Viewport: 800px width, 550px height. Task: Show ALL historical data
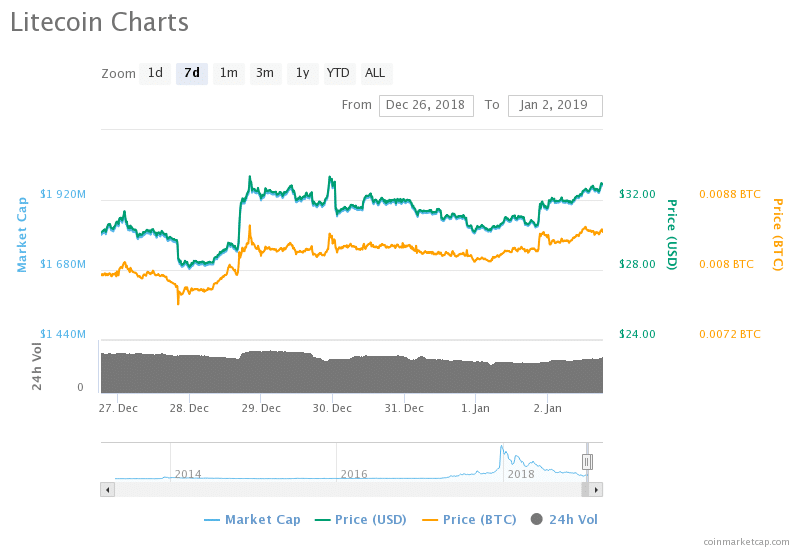pyautogui.click(x=376, y=73)
